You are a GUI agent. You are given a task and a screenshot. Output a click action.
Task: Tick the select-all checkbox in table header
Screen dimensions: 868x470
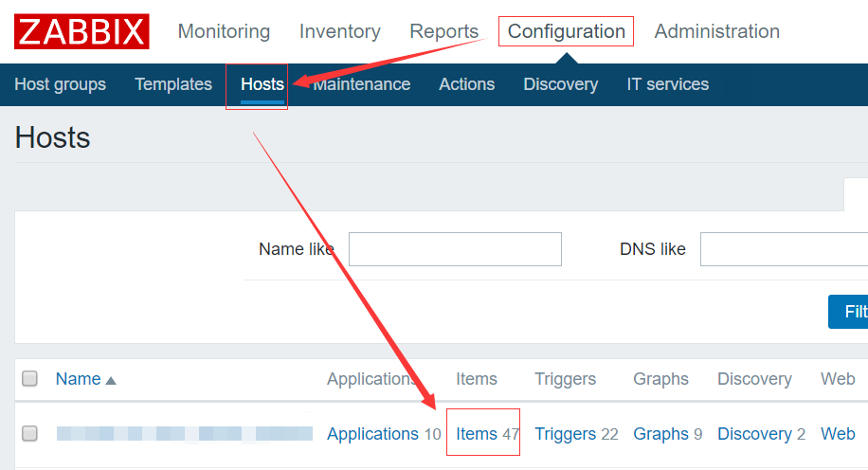(x=30, y=379)
